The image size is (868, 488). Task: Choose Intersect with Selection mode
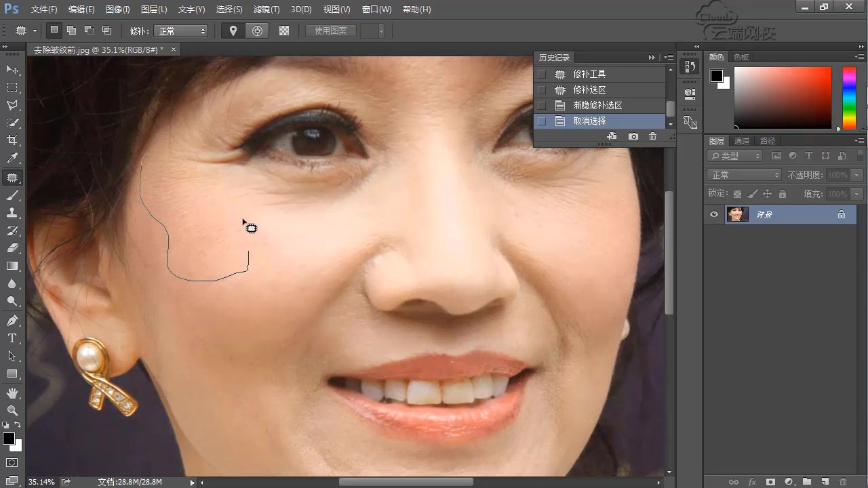click(106, 30)
